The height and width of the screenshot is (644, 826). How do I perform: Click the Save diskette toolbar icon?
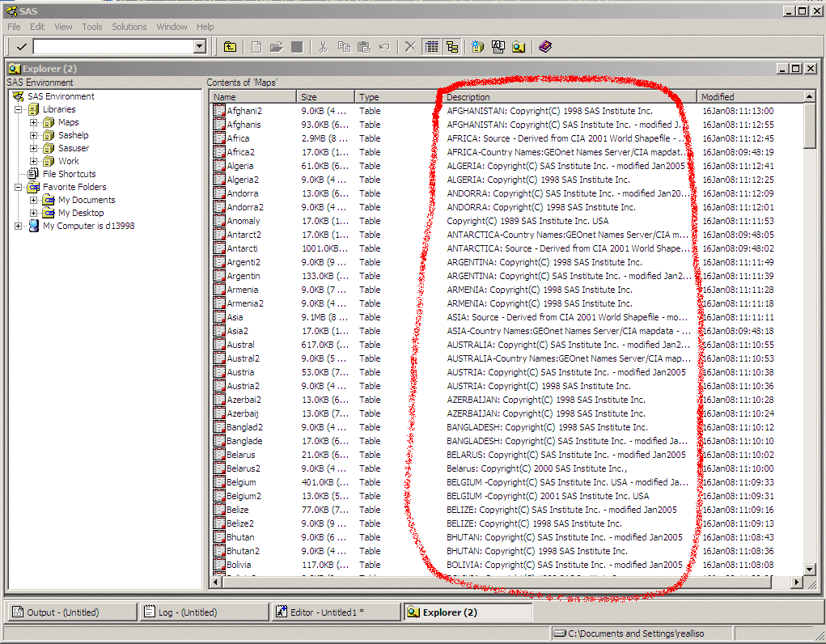pos(297,47)
